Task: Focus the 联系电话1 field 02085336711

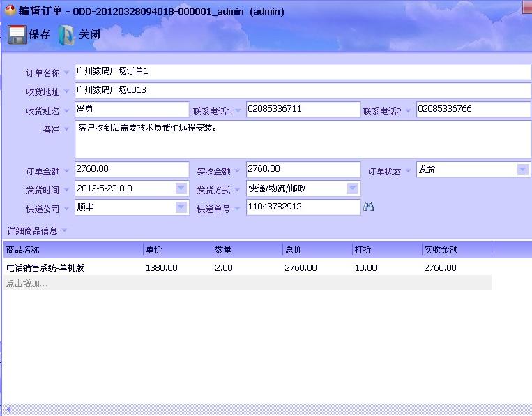Action: click(303, 110)
